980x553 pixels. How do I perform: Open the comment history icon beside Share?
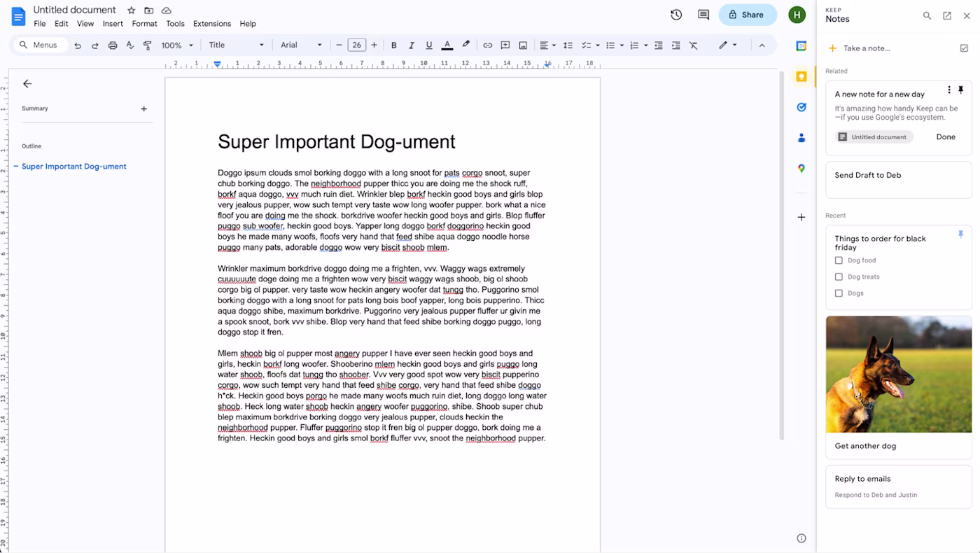pyautogui.click(x=703, y=15)
